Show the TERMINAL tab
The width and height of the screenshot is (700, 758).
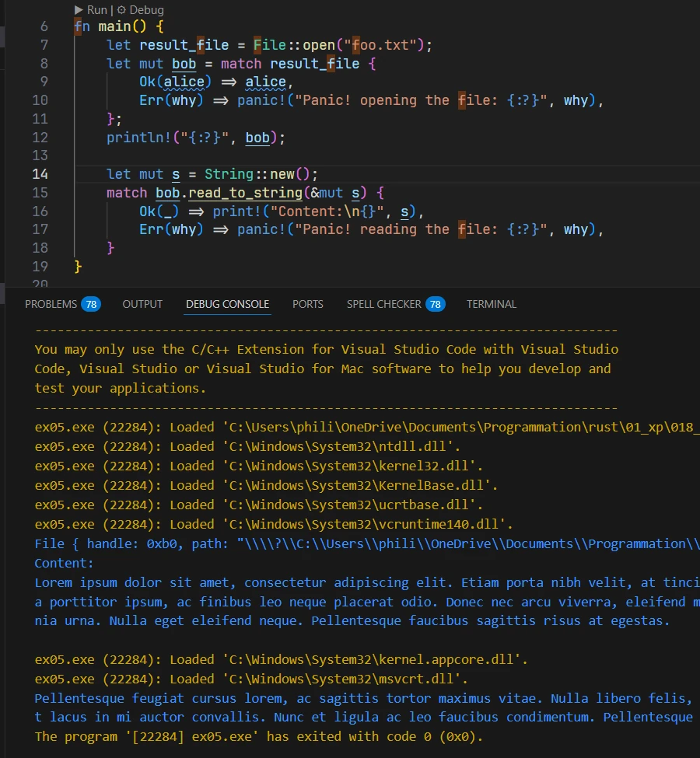[x=491, y=304]
